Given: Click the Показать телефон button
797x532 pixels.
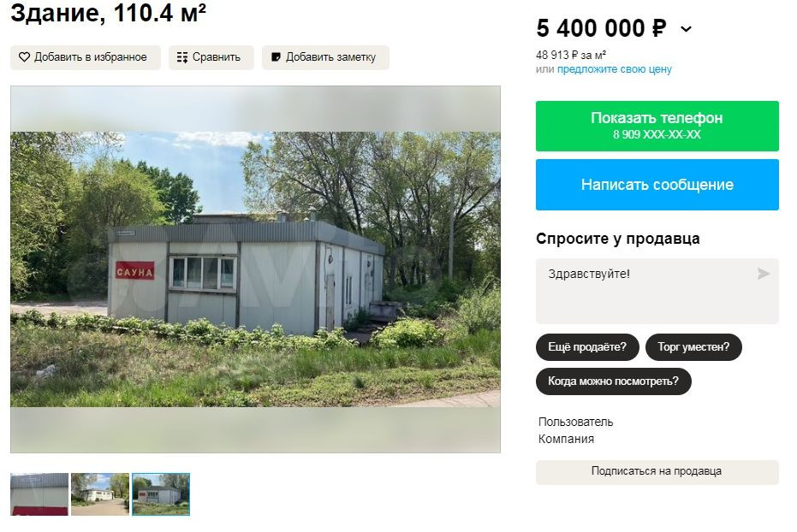Looking at the screenshot, I should [x=657, y=126].
